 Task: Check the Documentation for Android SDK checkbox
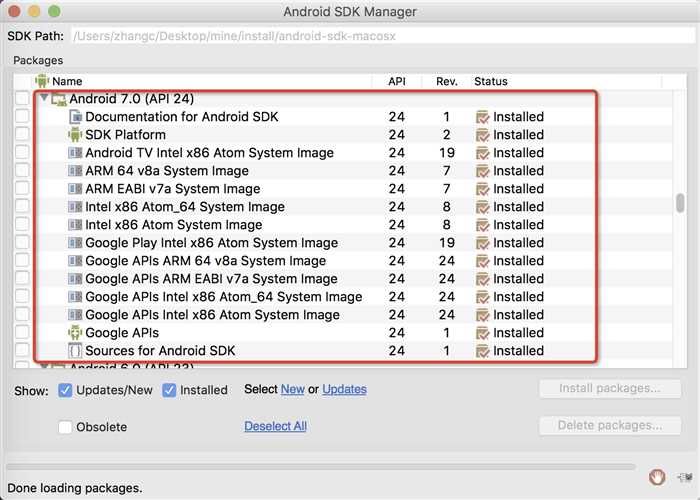click(22, 116)
